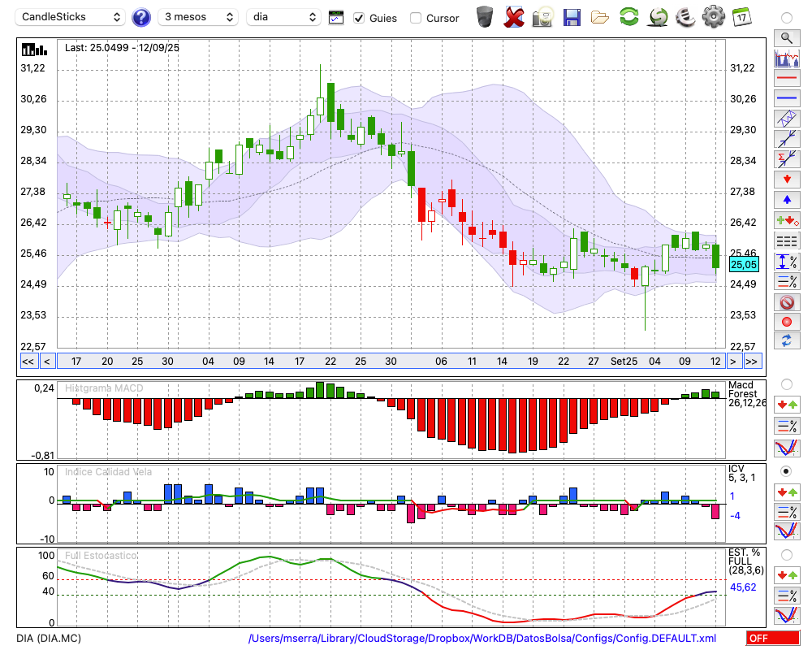Click the green plus red arrow tool

787,220
